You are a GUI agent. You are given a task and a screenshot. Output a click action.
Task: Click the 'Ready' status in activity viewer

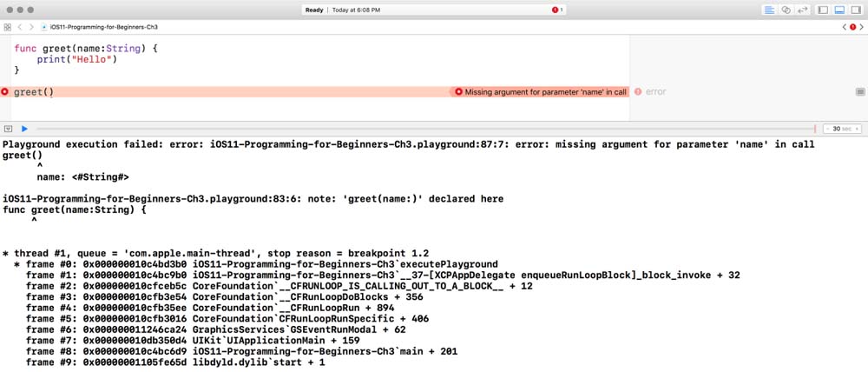coord(314,10)
